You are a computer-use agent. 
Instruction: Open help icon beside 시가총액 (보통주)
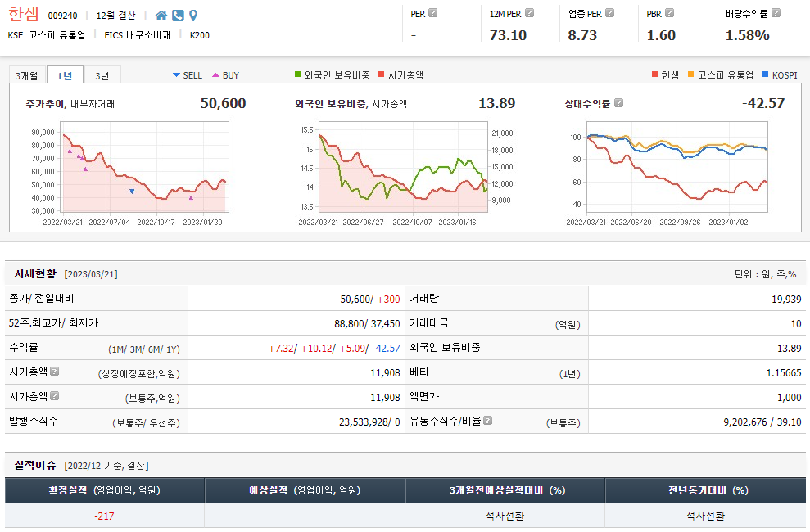[54, 396]
